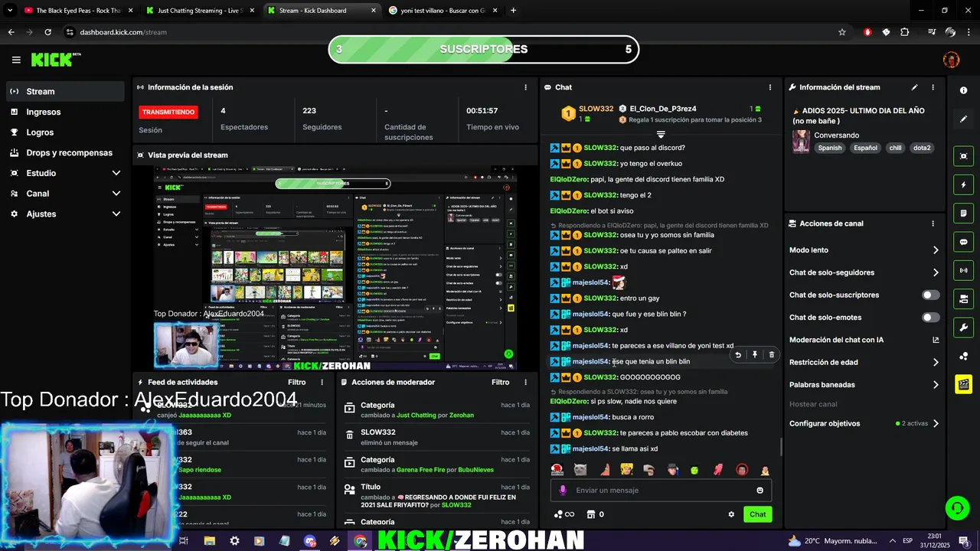
Task: Switch to yoni test villano browser tab
Action: (x=443, y=11)
